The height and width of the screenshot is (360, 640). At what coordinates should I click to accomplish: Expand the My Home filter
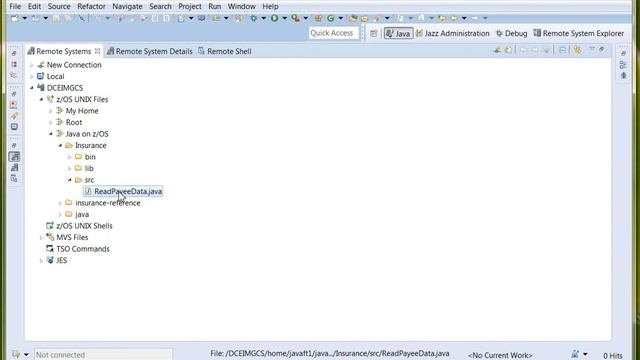click(51, 111)
